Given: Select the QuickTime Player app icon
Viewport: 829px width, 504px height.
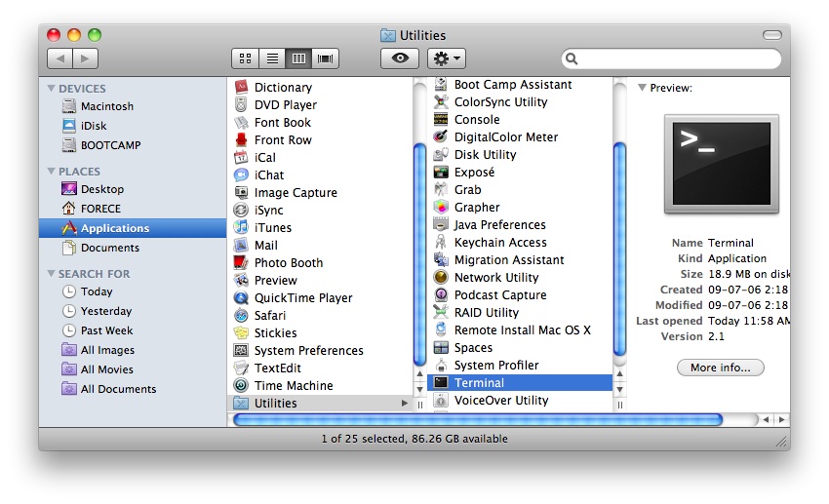Looking at the screenshot, I should pos(241,297).
